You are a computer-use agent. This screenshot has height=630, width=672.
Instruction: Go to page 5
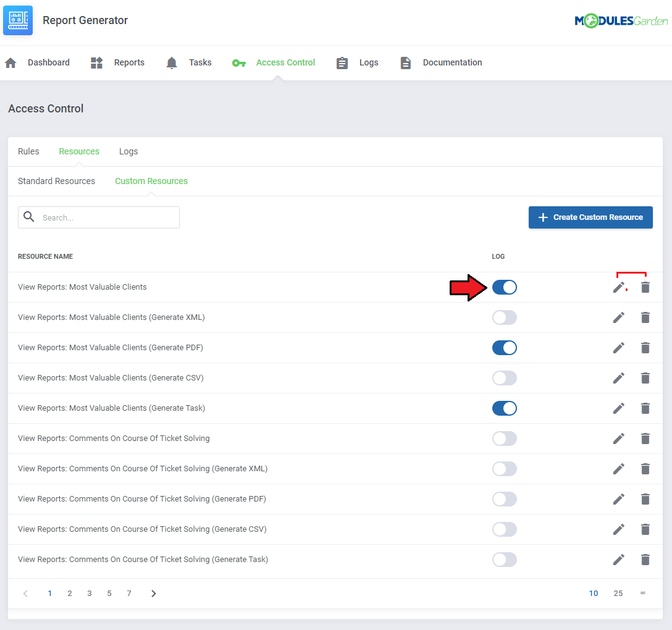(x=109, y=594)
